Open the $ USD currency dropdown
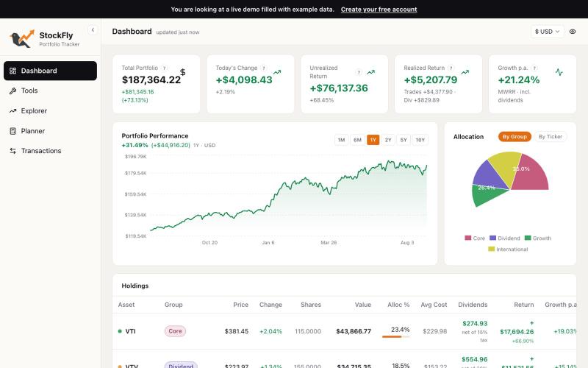 click(547, 32)
